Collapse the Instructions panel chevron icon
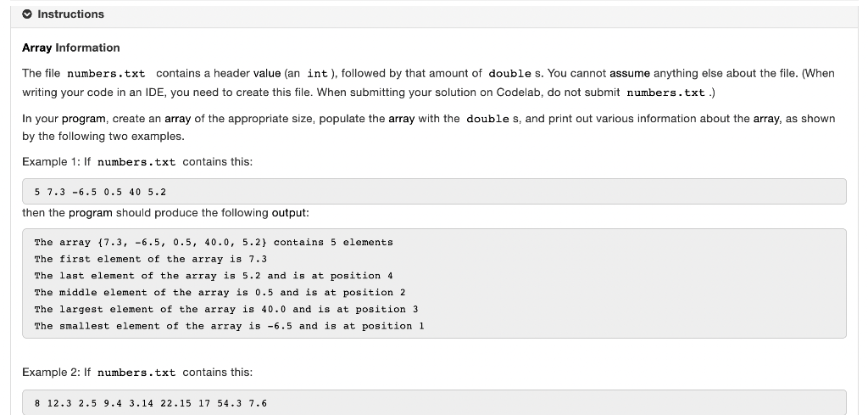The image size is (868, 415). click(x=27, y=14)
